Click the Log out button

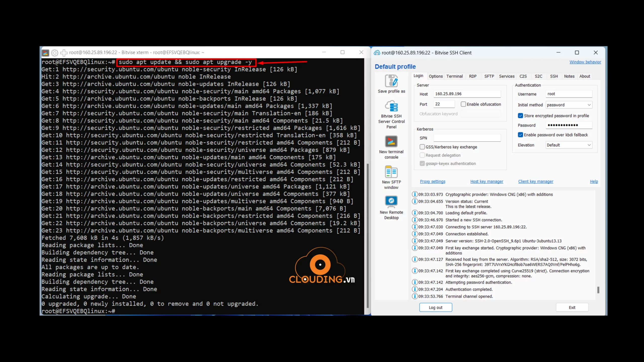click(x=435, y=307)
